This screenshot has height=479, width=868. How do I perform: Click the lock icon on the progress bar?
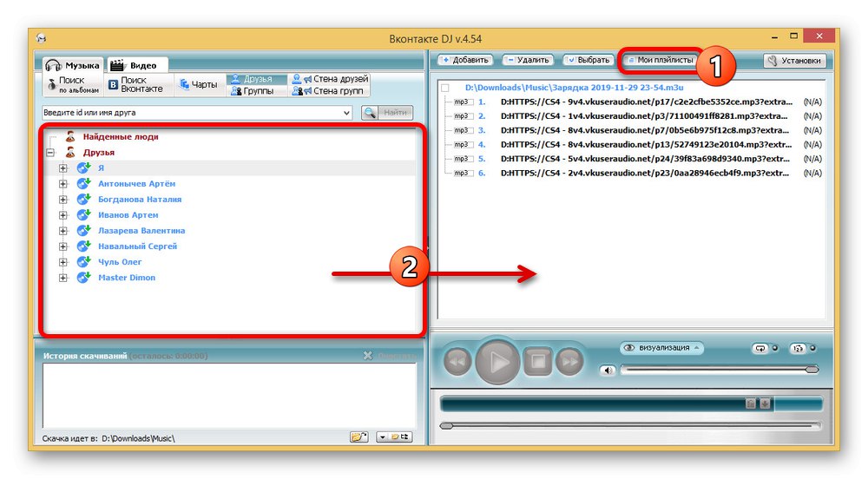[x=751, y=404]
